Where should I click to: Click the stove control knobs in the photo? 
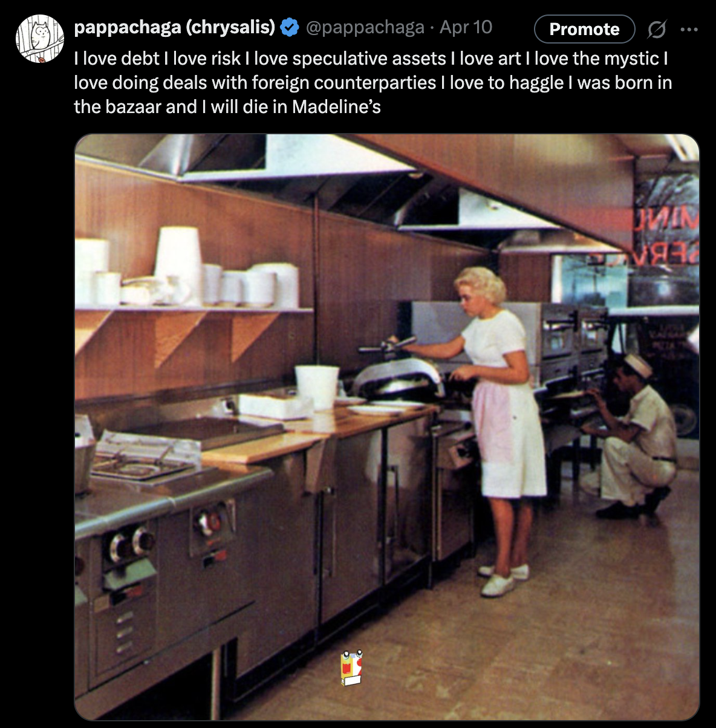pyautogui.click(x=132, y=543)
